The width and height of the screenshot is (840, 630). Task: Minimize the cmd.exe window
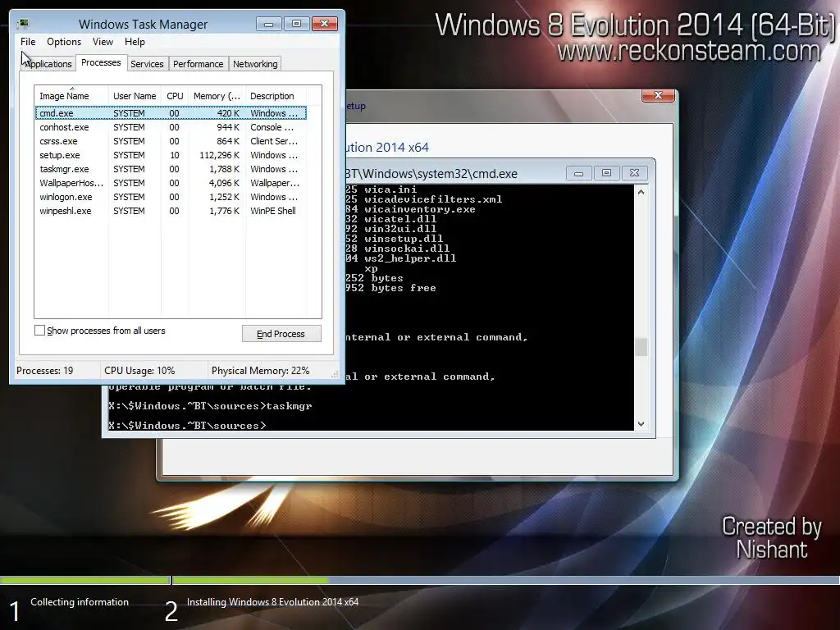578,173
